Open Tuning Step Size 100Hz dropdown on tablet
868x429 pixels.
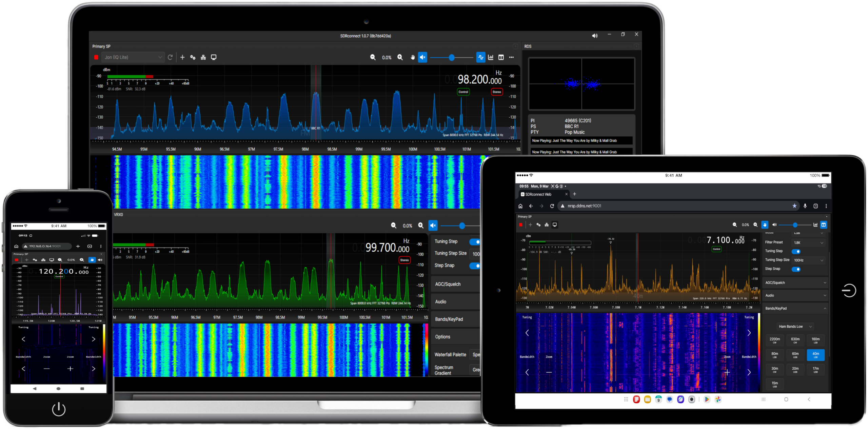click(x=809, y=260)
